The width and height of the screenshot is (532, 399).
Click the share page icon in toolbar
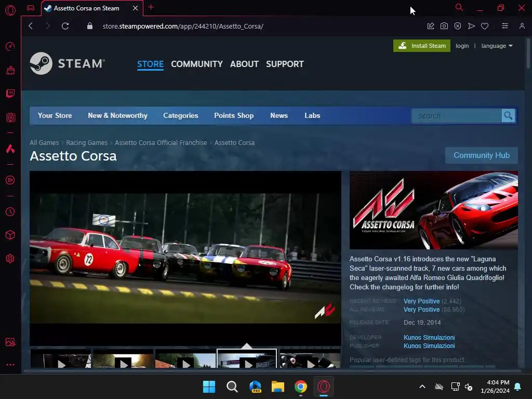tap(431, 26)
